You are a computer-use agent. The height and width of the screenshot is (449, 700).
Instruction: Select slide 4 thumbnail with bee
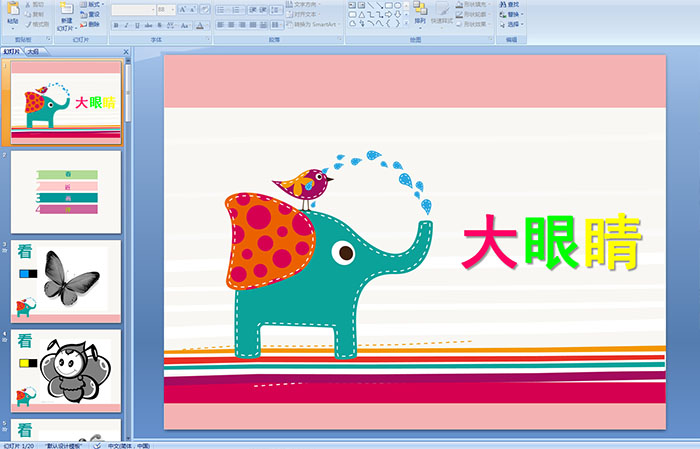point(66,370)
